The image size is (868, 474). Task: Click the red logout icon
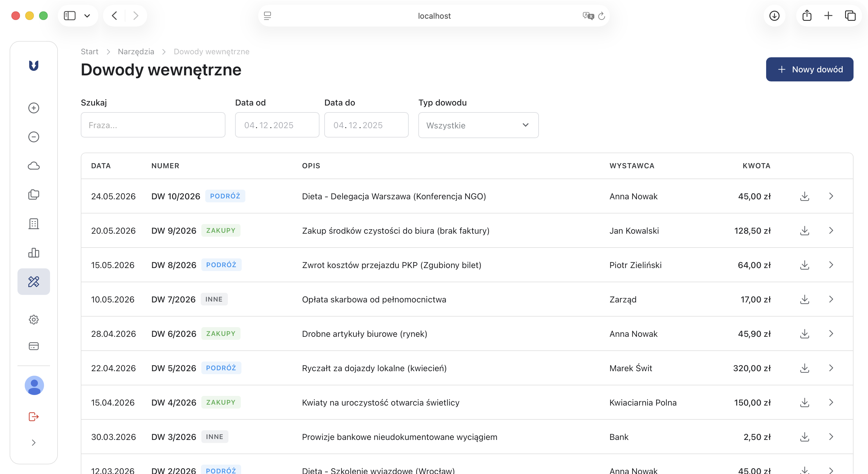[34, 417]
